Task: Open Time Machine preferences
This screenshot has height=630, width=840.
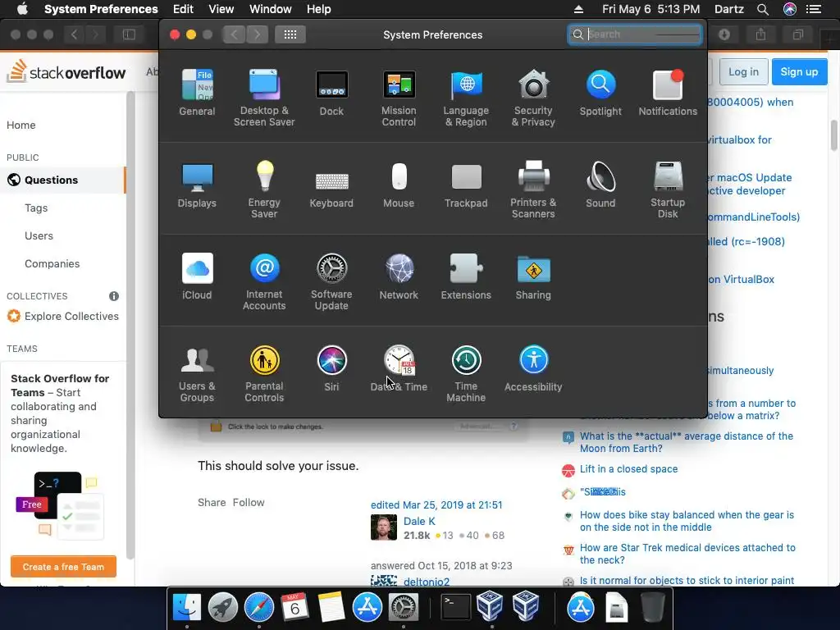Action: click(x=466, y=374)
